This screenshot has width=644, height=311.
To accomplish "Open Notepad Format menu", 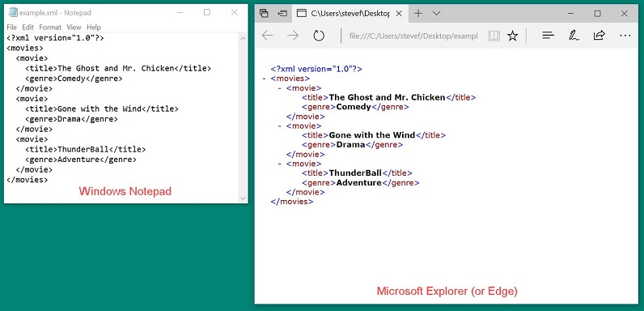I will point(50,28).
